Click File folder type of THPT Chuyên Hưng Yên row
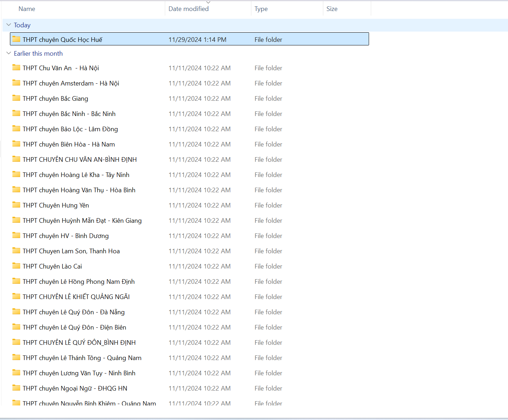Screen dimensions: 508x420 click(x=268, y=205)
